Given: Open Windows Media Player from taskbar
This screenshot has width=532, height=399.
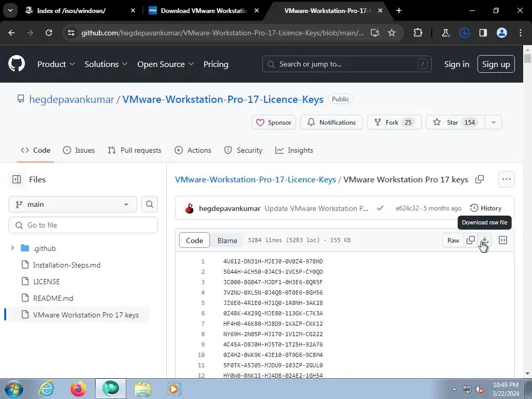Looking at the screenshot, I should 175,389.
